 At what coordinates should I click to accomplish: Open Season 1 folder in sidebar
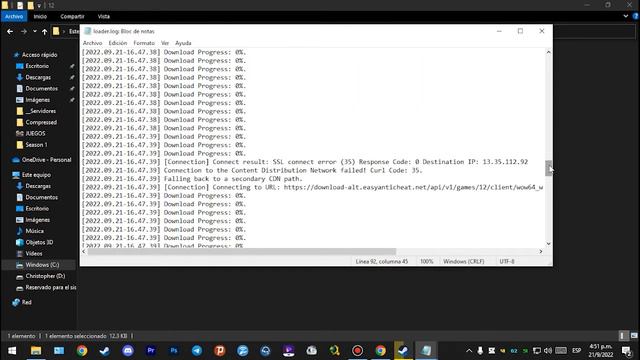36,145
